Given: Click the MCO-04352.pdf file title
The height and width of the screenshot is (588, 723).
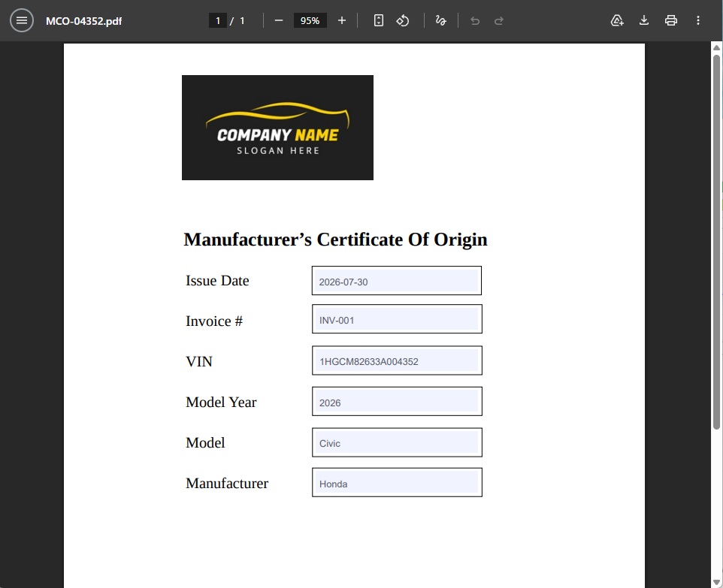Looking at the screenshot, I should 84,21.
